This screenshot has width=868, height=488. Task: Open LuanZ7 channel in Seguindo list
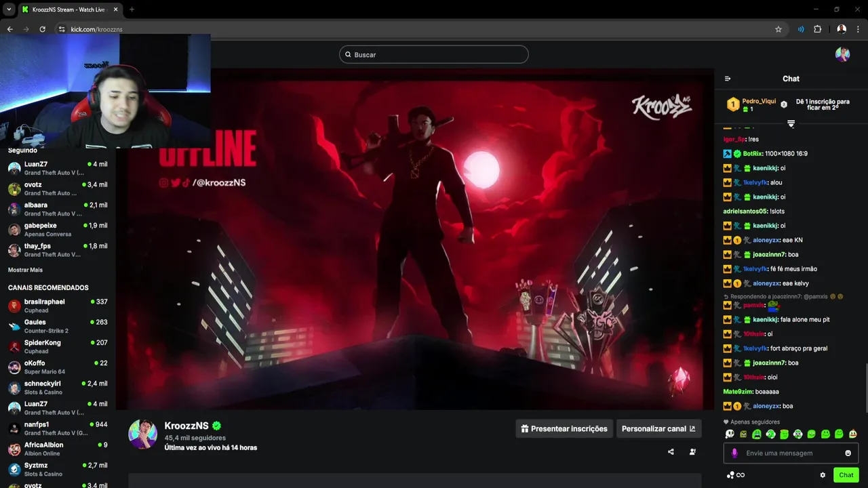(x=58, y=168)
